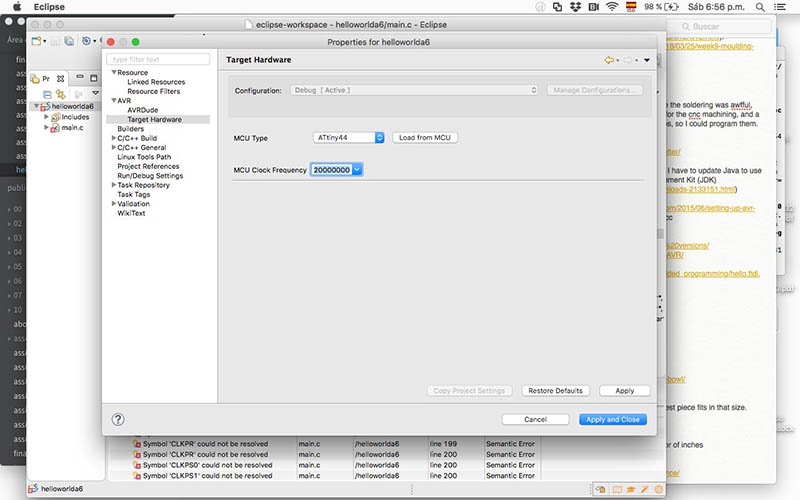Click the Load from MCU button
This screenshot has height=500, width=800.
tap(425, 138)
